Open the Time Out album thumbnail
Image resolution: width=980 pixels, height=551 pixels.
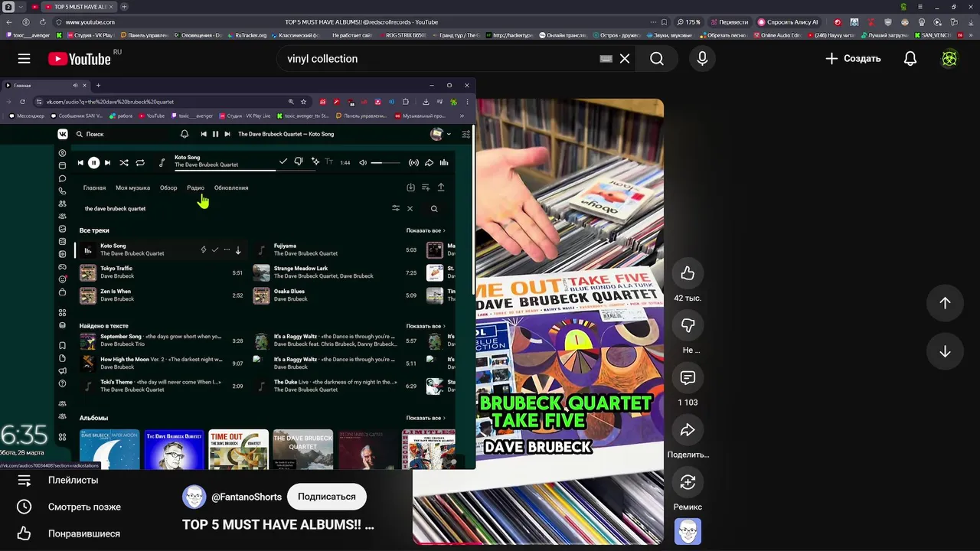pos(238,449)
